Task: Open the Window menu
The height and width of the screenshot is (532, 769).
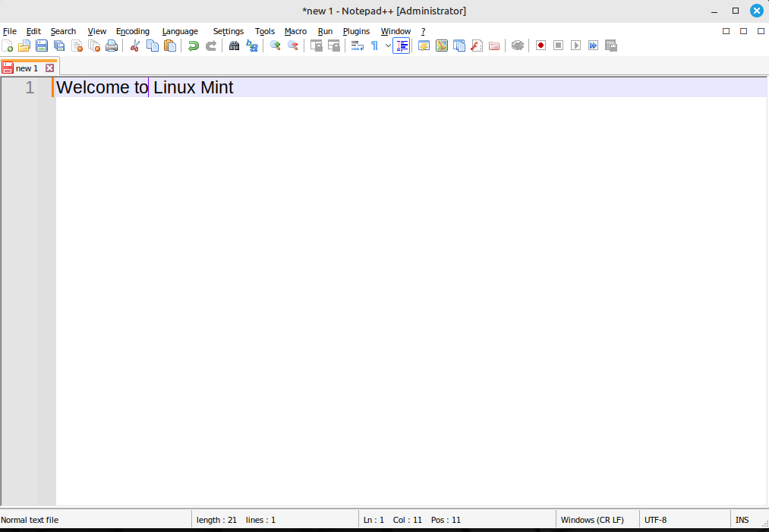Action: click(x=396, y=31)
